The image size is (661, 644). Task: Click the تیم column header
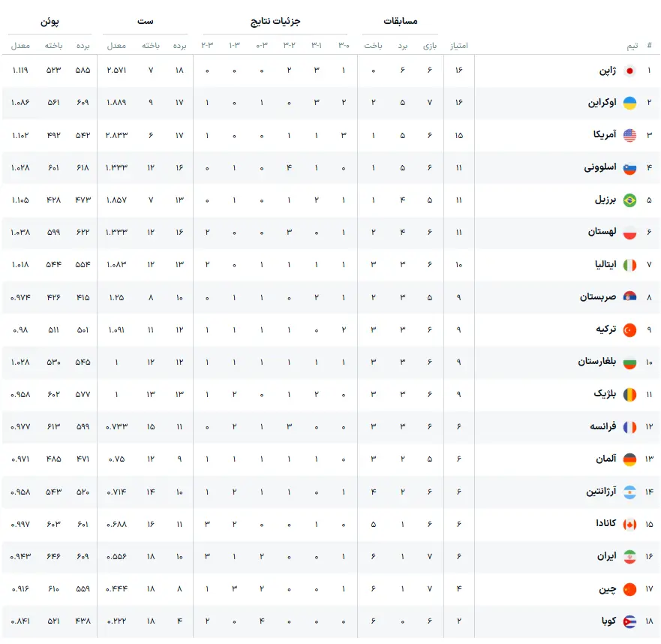pos(632,46)
